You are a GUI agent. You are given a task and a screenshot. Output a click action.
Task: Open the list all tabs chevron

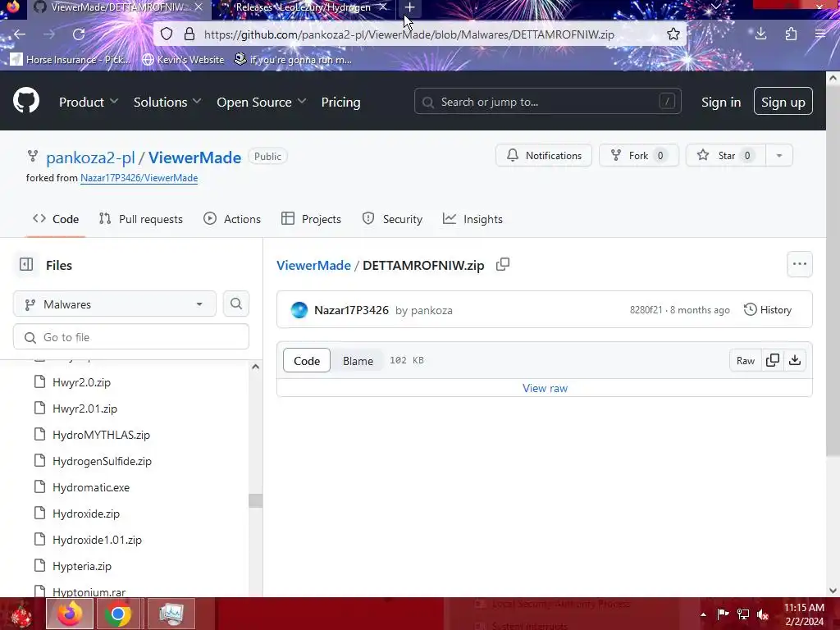click(x=715, y=7)
